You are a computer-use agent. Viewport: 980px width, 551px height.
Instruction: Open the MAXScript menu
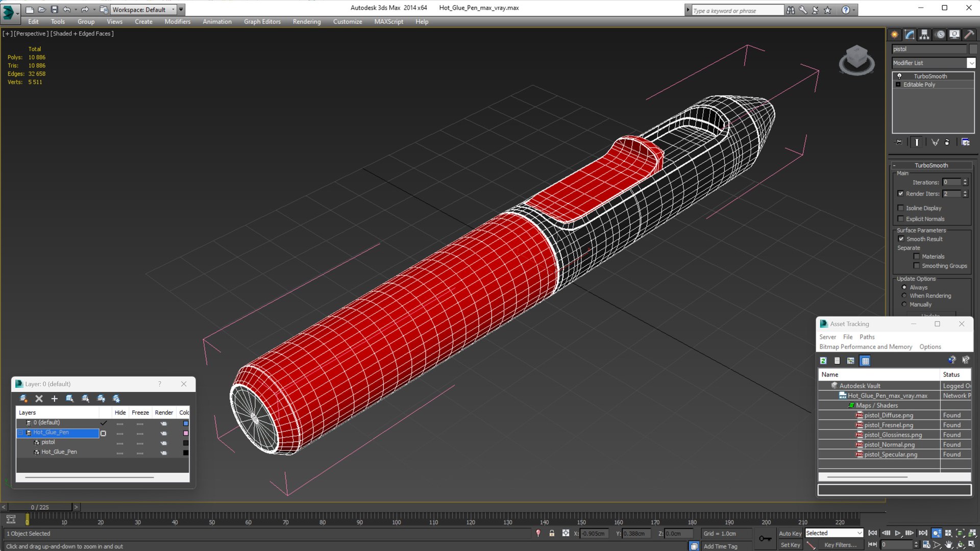pos(388,21)
